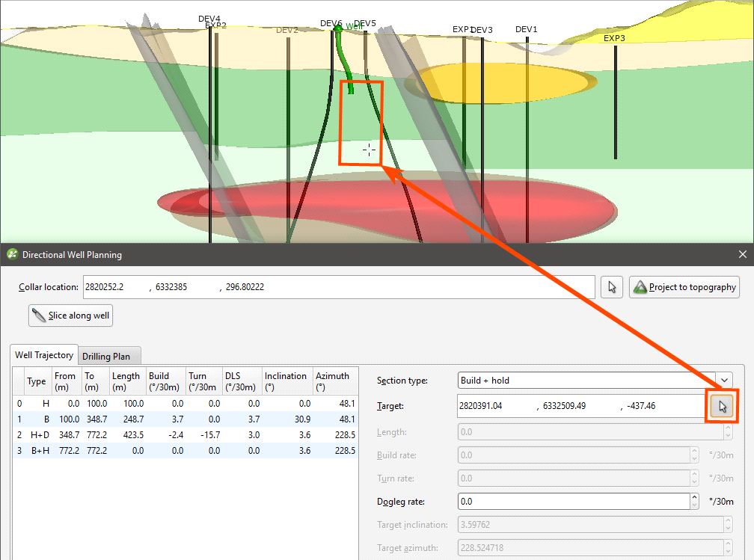Click the Collar location pick cursor button
The height and width of the screenshot is (560, 754).
[x=612, y=287]
